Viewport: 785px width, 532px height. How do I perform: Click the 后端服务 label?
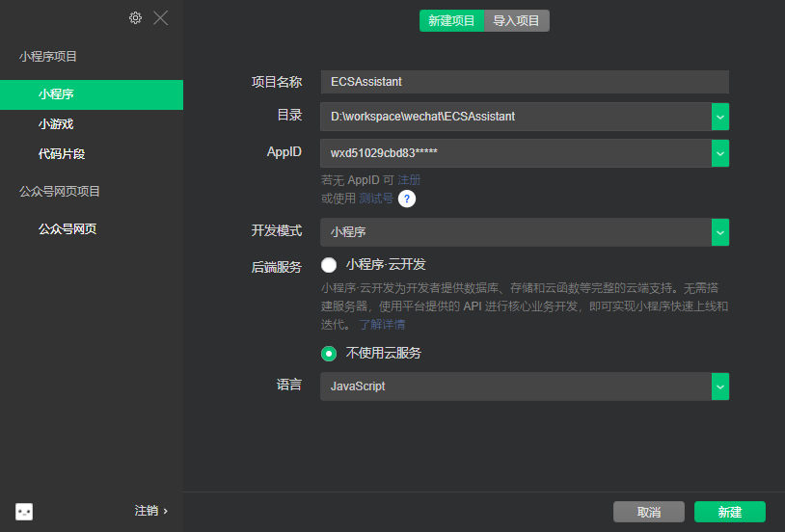(277, 267)
